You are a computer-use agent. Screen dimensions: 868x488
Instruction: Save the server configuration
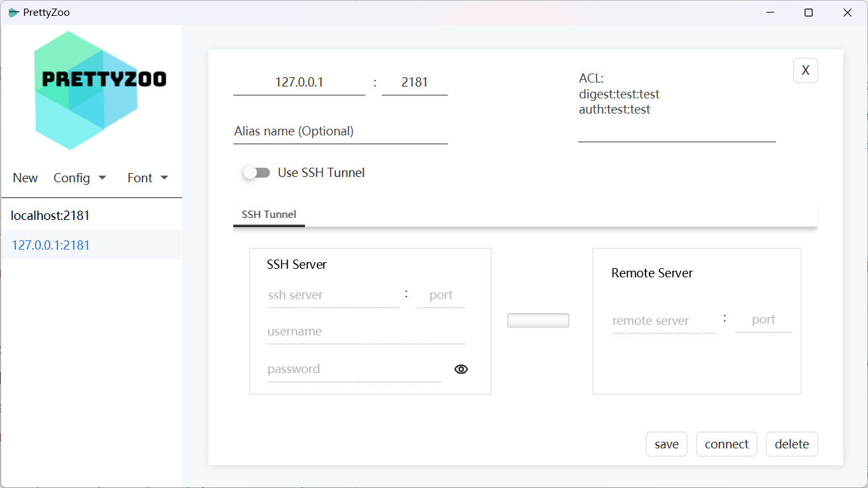pyautogui.click(x=667, y=444)
